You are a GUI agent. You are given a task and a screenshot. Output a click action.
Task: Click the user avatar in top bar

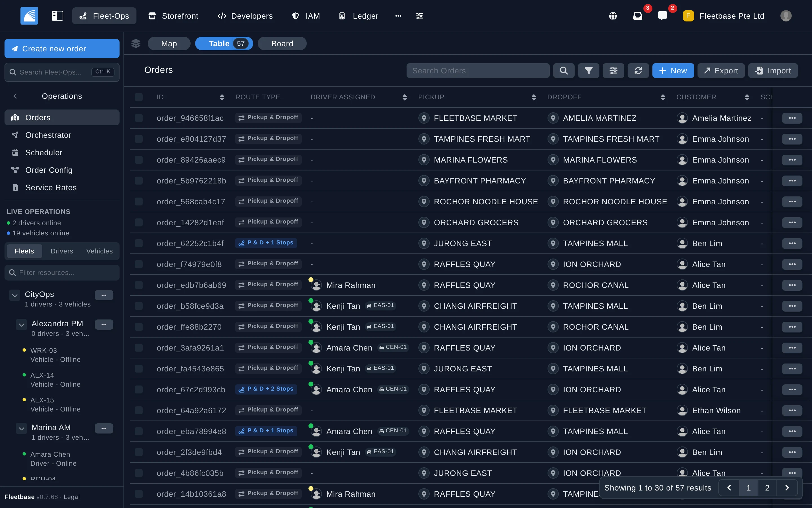(786, 16)
